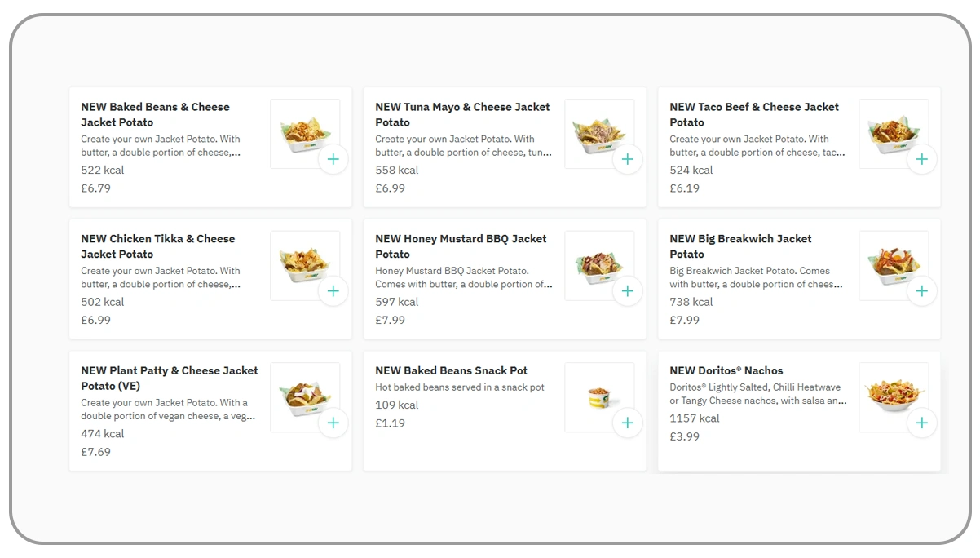
Task: Click plus icon for Tuna Mayo Jacket Potato
Action: point(627,159)
